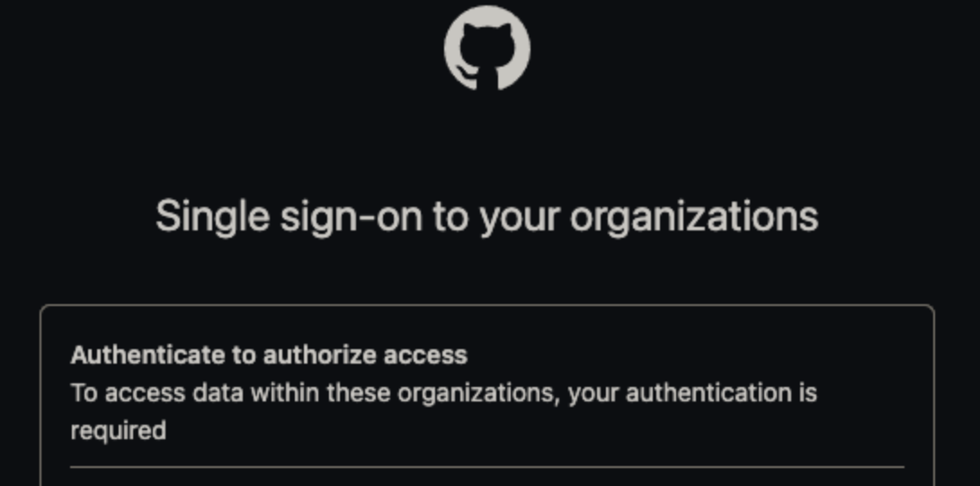
Task: Click the "Single sign-on to your organizations" heading
Action: 487,216
